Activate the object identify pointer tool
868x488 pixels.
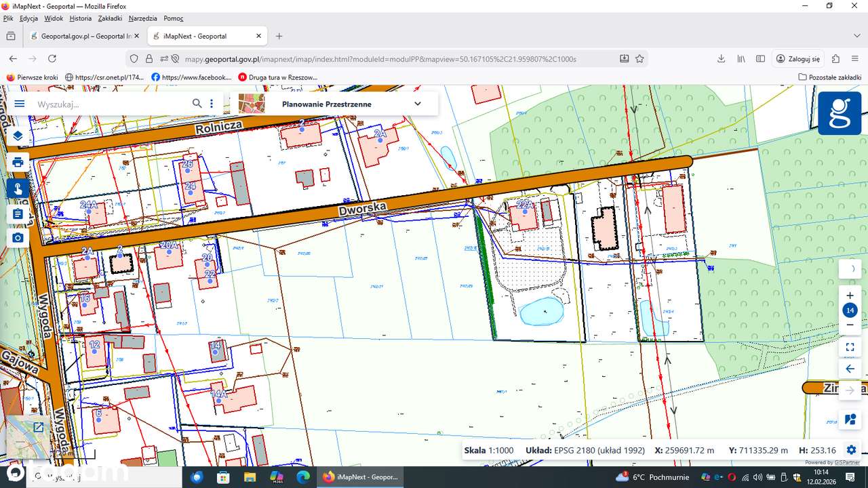(18, 188)
